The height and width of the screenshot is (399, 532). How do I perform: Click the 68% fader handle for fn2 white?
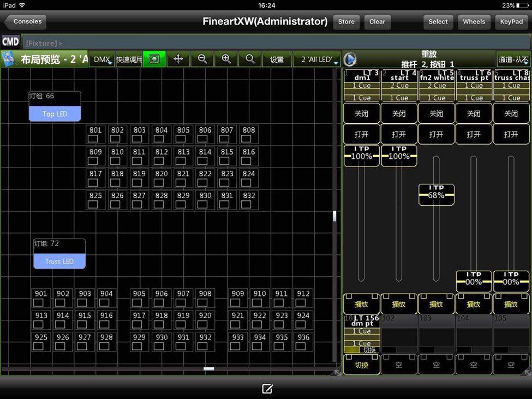[x=436, y=195]
